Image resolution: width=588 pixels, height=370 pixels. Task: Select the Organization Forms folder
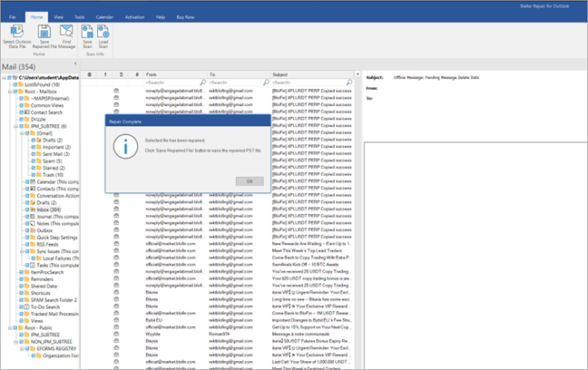60,355
